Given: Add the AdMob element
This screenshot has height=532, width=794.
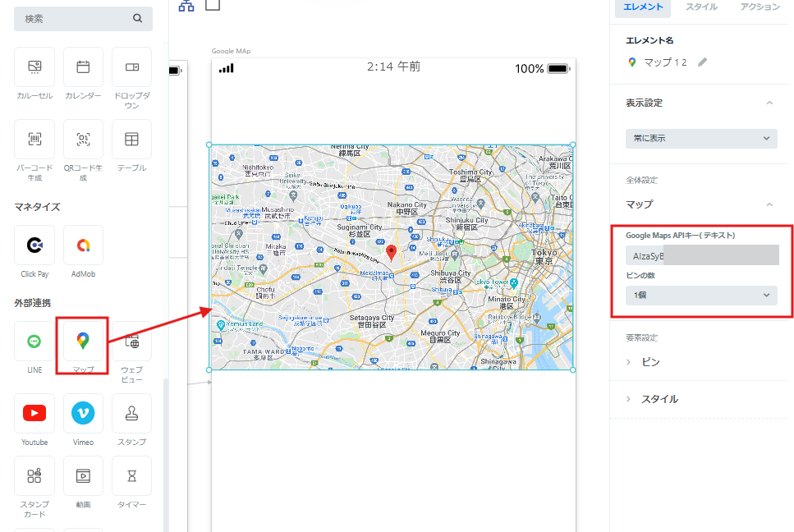Looking at the screenshot, I should pyautogui.click(x=83, y=245).
